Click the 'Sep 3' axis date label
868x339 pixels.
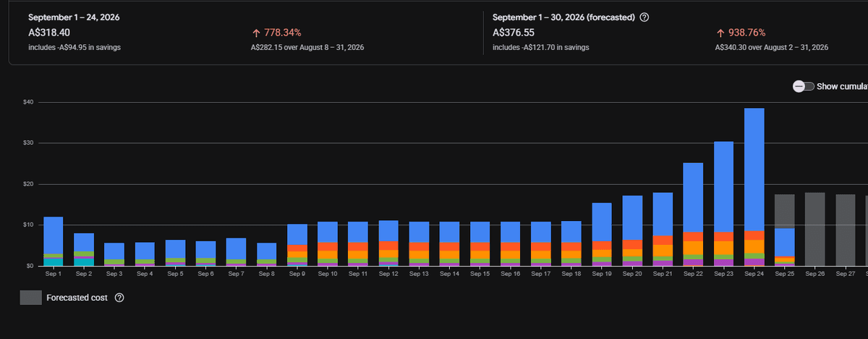tap(114, 275)
